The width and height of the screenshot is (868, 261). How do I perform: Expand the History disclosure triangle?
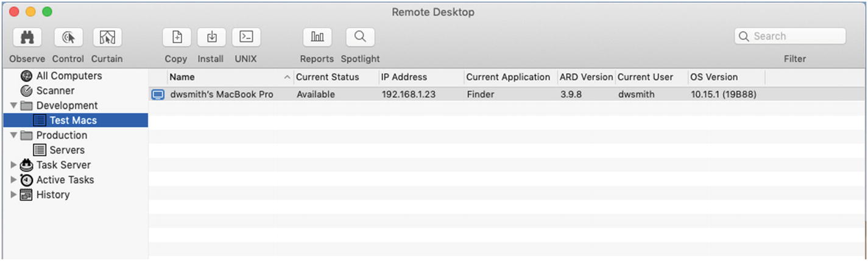[13, 195]
